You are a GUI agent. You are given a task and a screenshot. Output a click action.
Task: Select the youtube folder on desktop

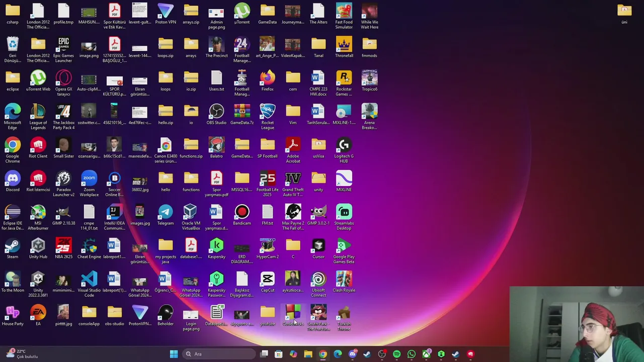coord(267,315)
